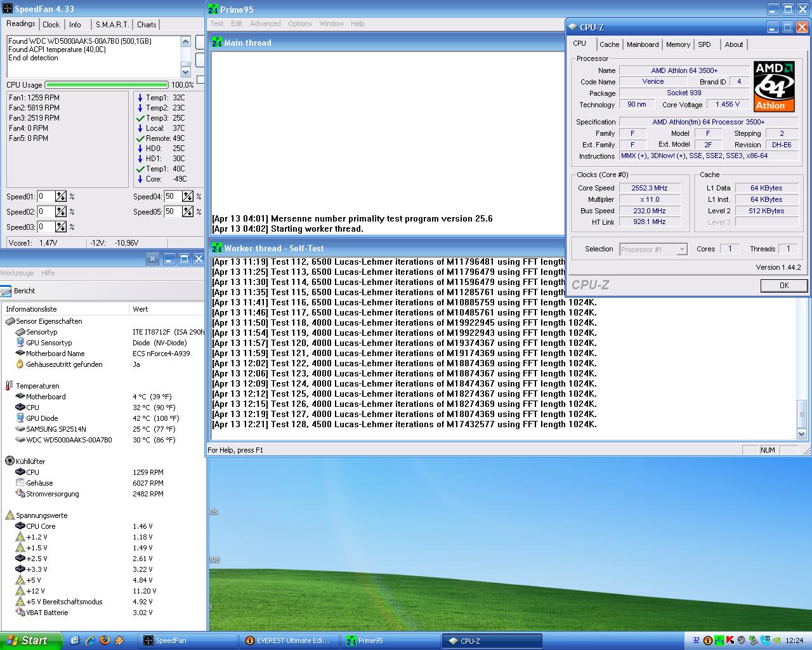Switch to the SpeedFan Clock tab
Screen dimensions: 812x650
point(51,25)
